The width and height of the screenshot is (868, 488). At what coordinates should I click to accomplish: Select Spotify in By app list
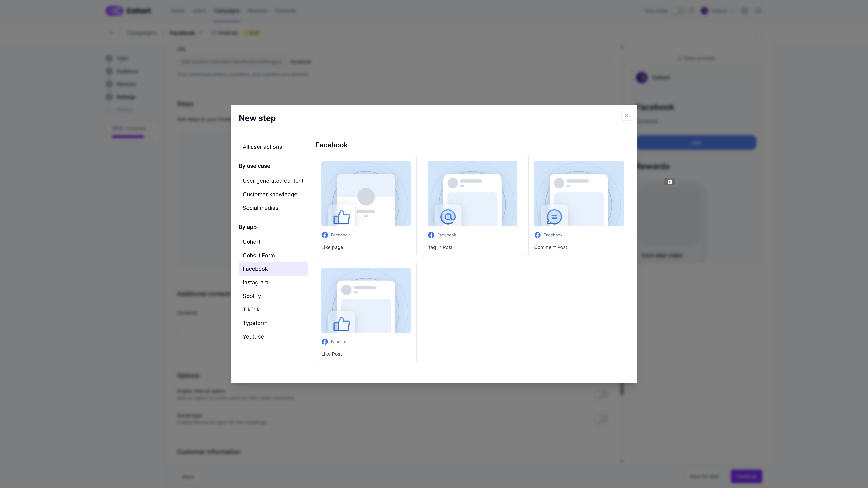pos(251,296)
